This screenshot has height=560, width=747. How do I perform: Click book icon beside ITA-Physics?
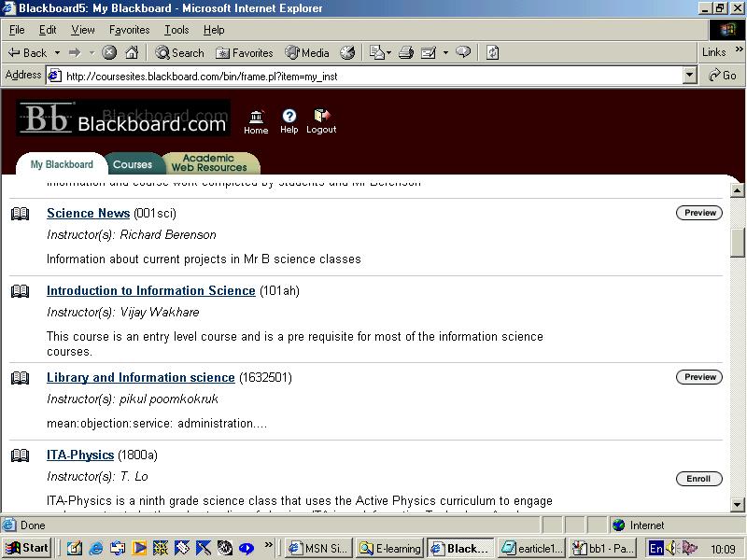20,455
